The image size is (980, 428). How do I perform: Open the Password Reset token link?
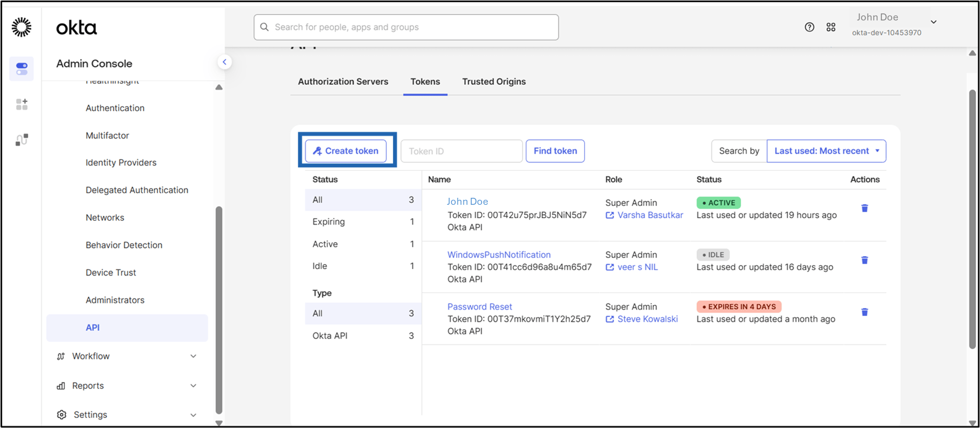479,306
